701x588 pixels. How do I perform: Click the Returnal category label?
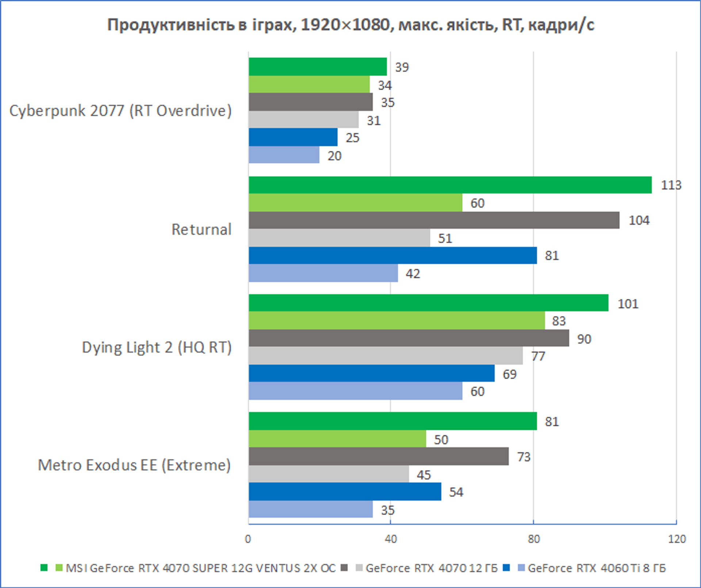click(x=202, y=229)
